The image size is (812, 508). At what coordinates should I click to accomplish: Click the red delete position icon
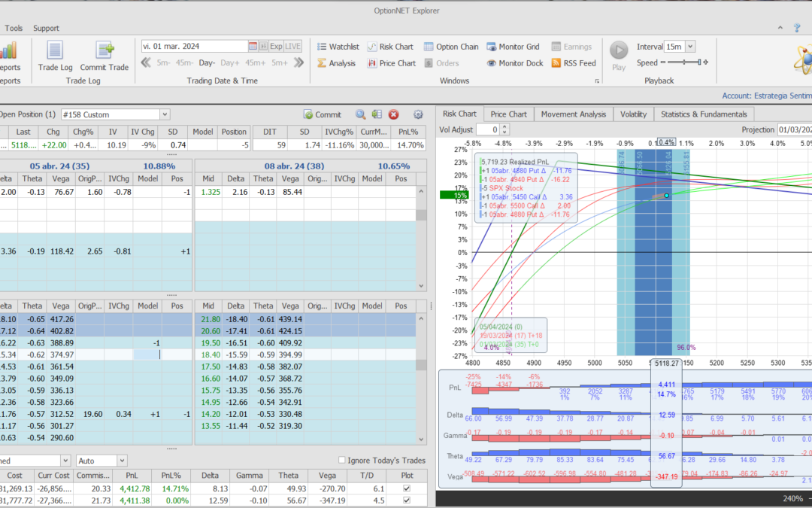[x=393, y=114]
